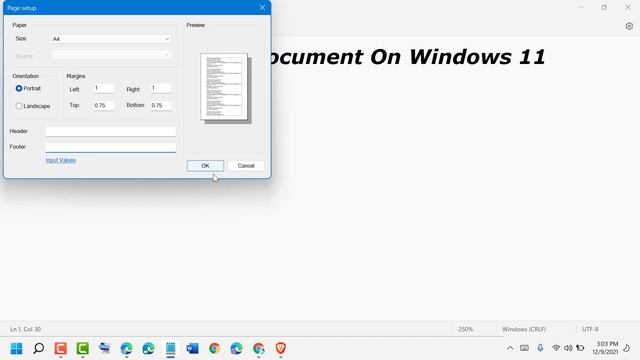Show hidden system tray icons
The height and width of the screenshot is (360, 640).
pos(510,348)
